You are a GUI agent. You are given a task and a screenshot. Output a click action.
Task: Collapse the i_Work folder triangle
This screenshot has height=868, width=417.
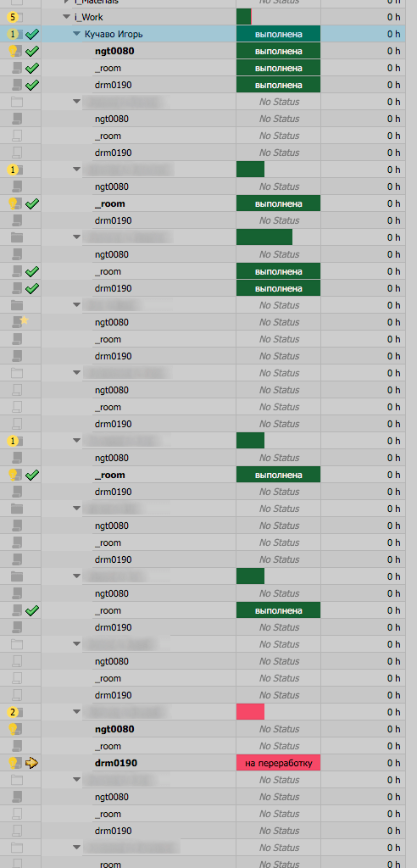[x=66, y=17]
